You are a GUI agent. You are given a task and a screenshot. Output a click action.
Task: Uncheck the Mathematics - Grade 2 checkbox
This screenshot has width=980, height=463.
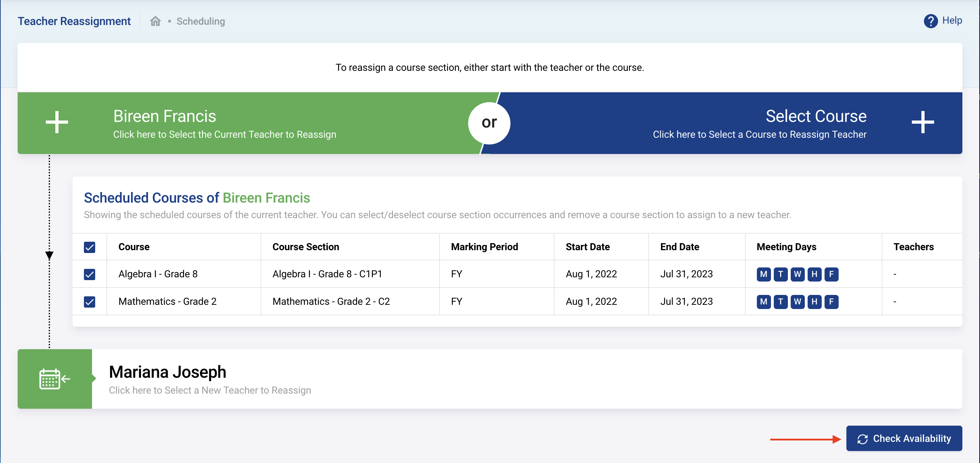coord(90,302)
